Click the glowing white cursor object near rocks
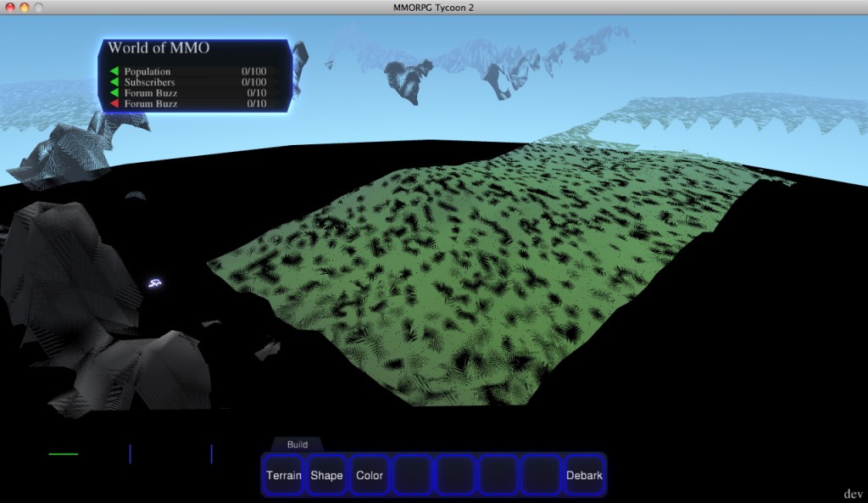Viewport: 868px width, 503px height. [155, 283]
